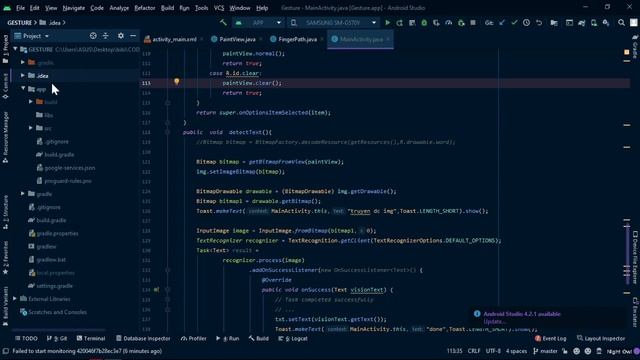Image resolution: width=640 pixels, height=360 pixels.
Task: Close the MainActivity.java tab
Action: click(388, 39)
